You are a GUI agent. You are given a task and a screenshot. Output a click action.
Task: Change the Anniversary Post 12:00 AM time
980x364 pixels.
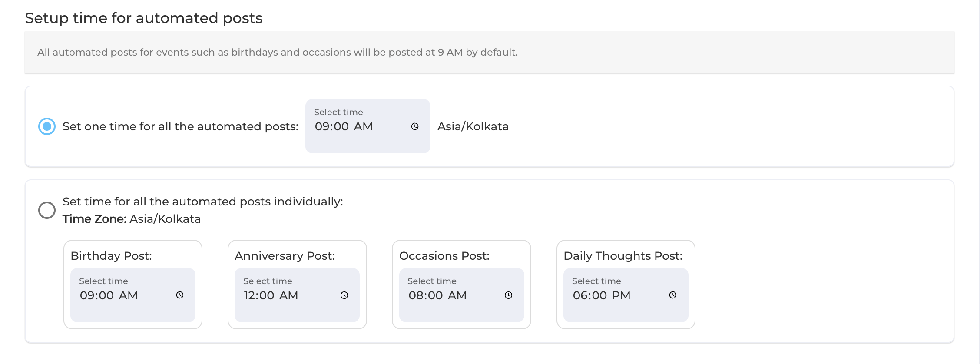297,295
